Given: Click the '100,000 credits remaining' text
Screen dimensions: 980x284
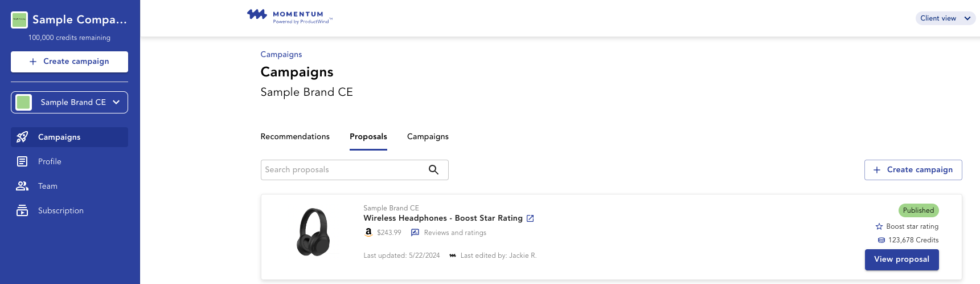Looking at the screenshot, I should click(x=69, y=38).
